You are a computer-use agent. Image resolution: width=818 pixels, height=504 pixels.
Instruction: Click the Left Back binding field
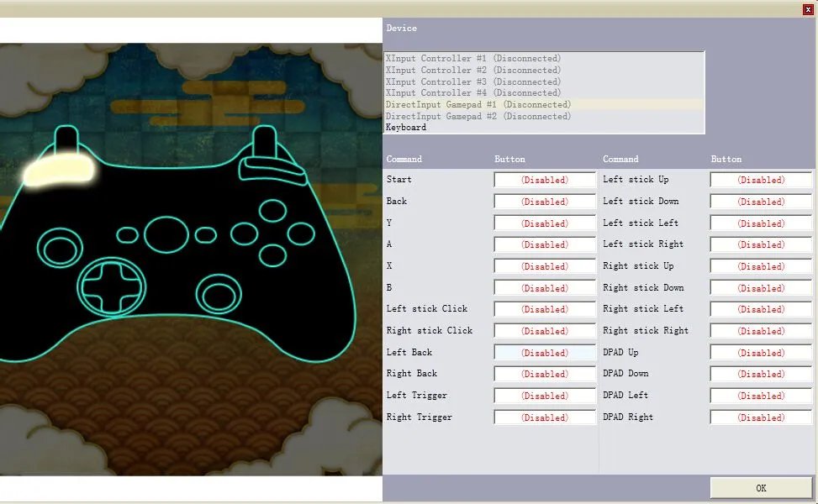pyautogui.click(x=544, y=353)
